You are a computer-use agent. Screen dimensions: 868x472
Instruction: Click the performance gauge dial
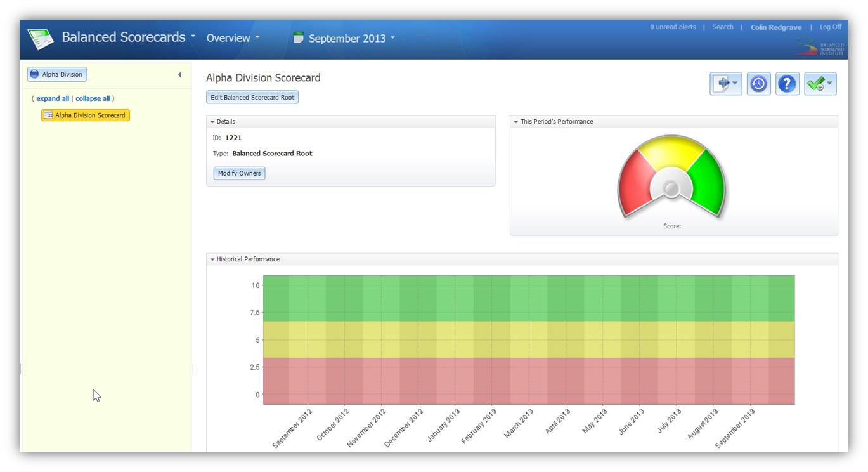[x=671, y=177]
